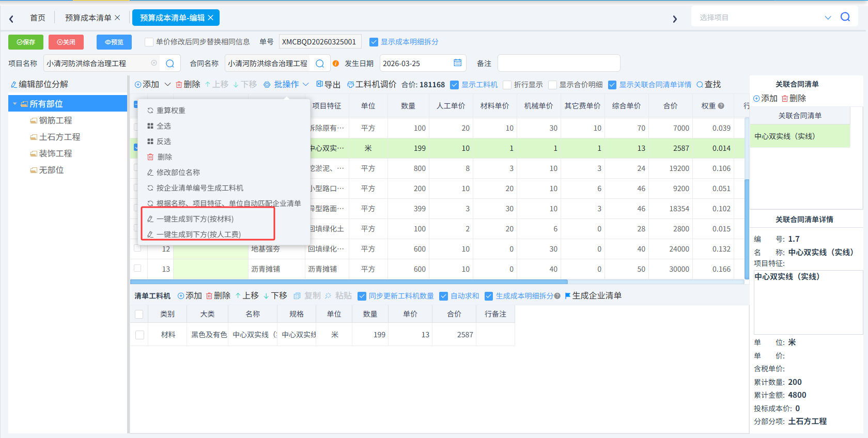This screenshot has width=868, height=438.
Task: Open the 选择项目 dropdown
Action: coord(828,18)
